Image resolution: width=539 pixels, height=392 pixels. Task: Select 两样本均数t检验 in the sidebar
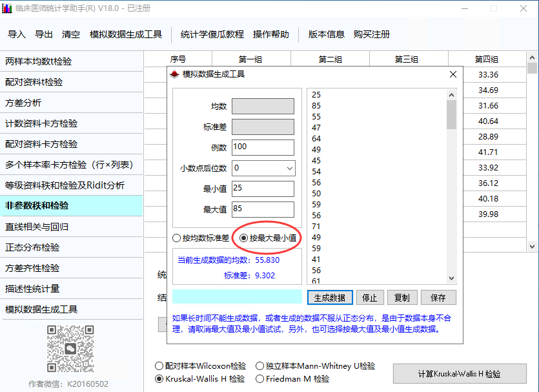(72, 61)
